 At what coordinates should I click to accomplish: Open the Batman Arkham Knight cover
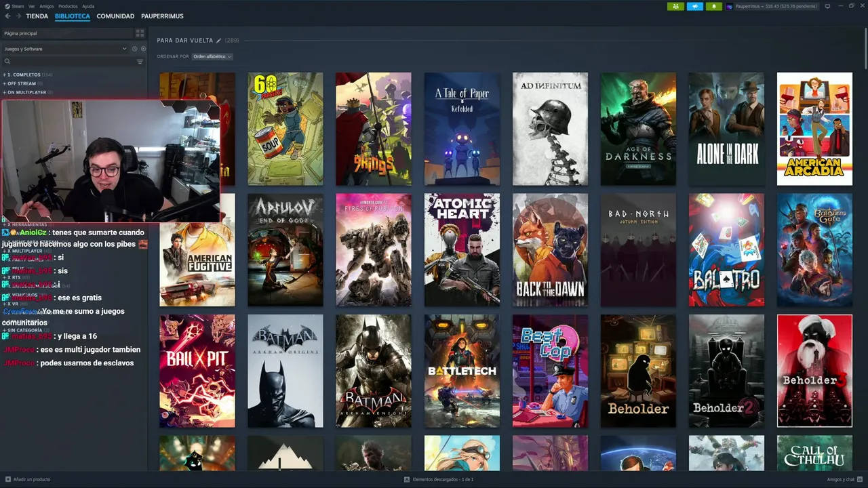(x=374, y=371)
